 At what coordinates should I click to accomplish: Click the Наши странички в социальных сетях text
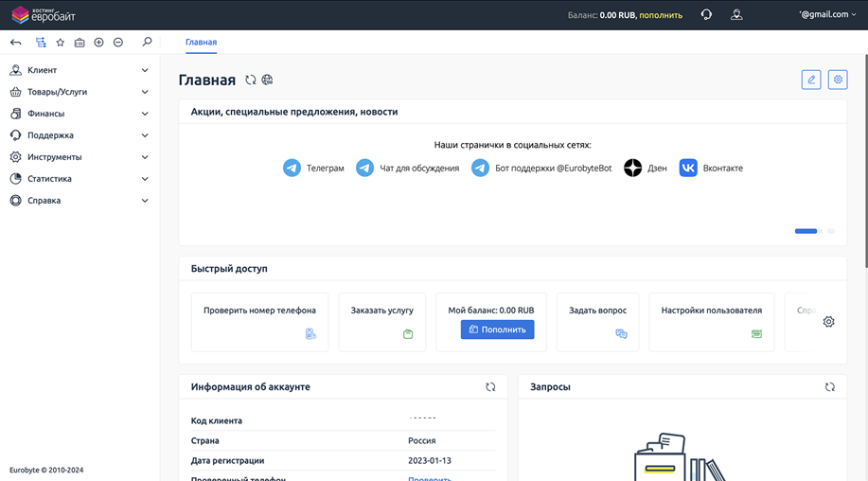513,145
